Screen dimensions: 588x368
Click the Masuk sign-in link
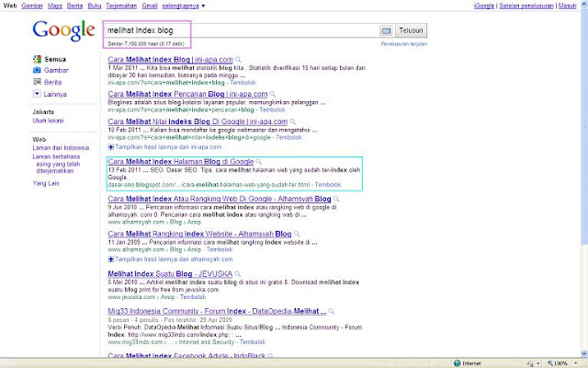568,6
